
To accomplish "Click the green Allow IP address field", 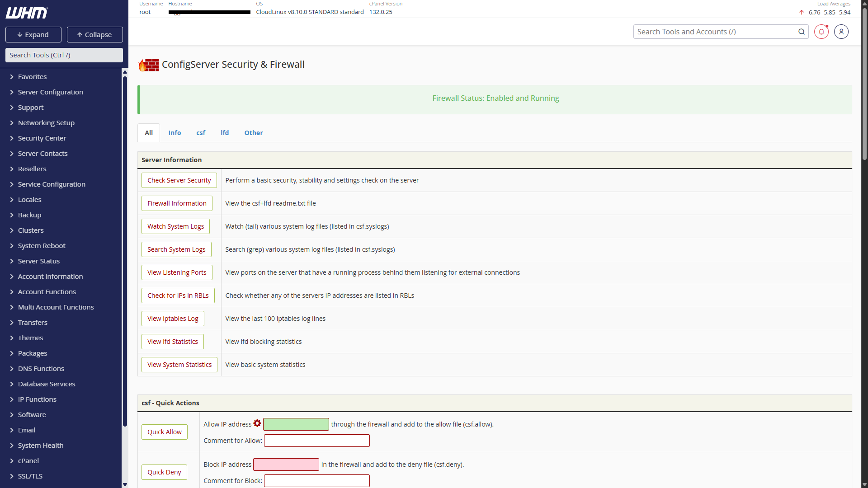I will coord(296,424).
